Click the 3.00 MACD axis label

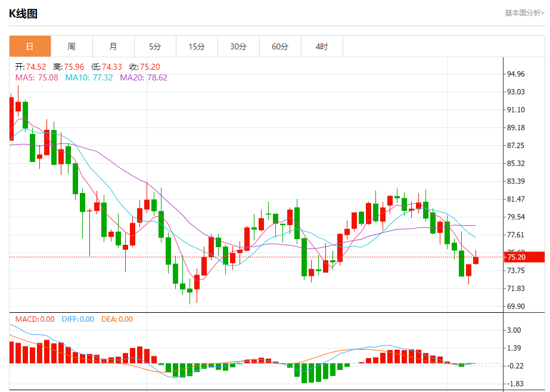click(x=514, y=330)
